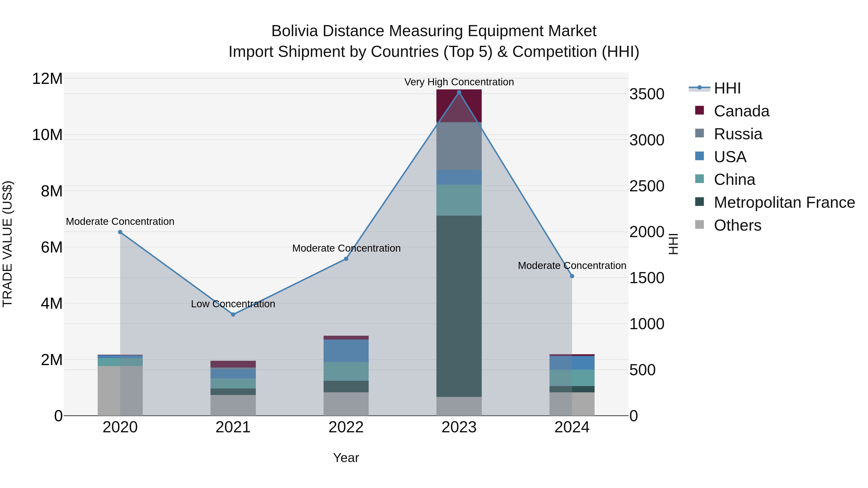Select the 2020 HHI data point
The height and width of the screenshot is (488, 868).
(120, 232)
